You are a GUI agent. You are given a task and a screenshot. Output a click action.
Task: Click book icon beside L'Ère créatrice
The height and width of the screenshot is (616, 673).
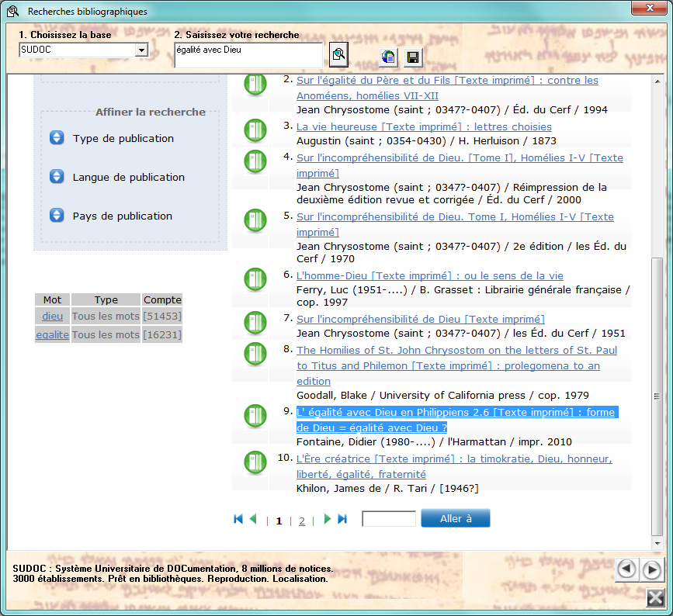[x=255, y=462]
